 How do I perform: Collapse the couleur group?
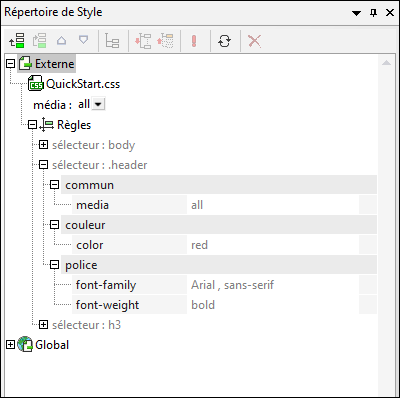click(x=54, y=224)
